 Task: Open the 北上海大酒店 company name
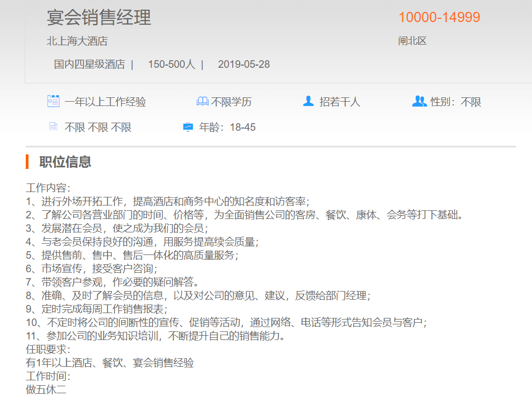77,41
